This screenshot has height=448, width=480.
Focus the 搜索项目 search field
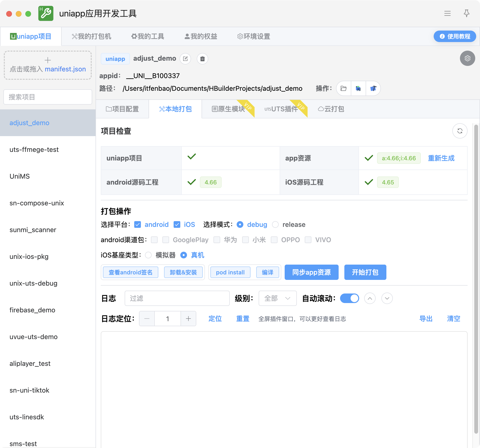click(x=48, y=97)
